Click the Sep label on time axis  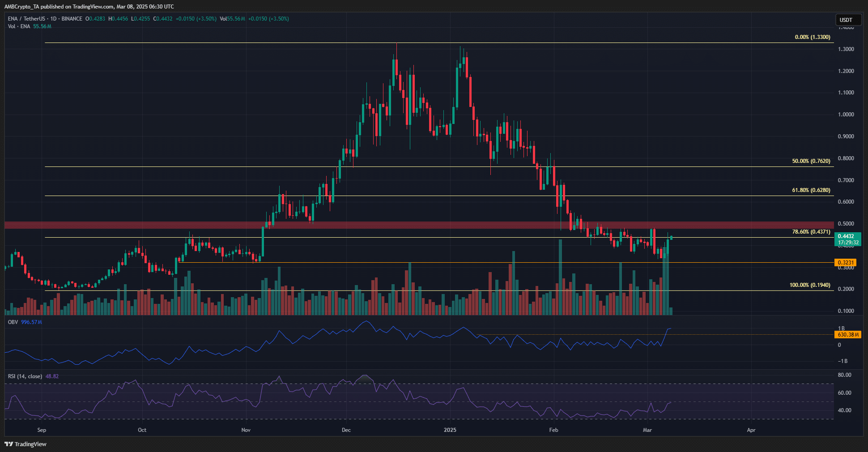click(42, 430)
